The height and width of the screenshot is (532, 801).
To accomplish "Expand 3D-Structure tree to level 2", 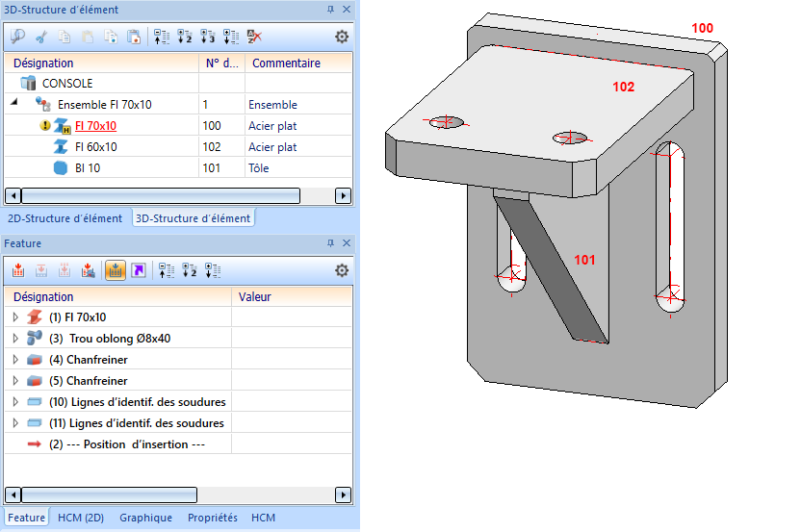I will click(185, 37).
